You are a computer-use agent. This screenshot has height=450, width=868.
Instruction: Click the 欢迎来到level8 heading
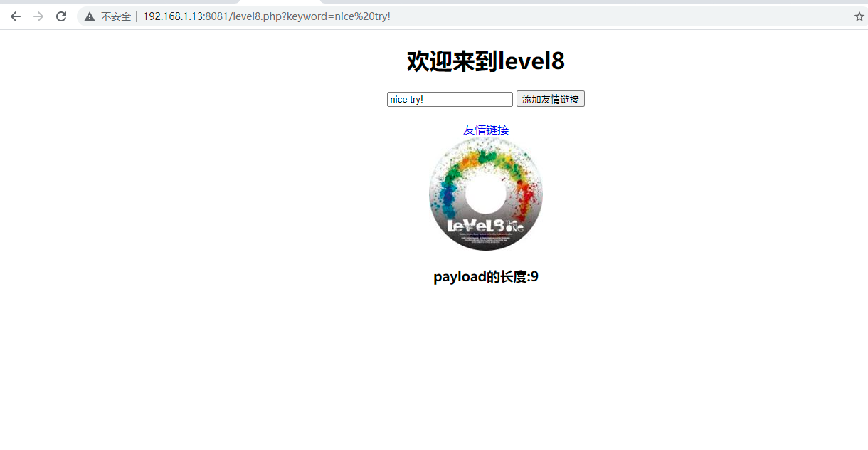(x=486, y=61)
